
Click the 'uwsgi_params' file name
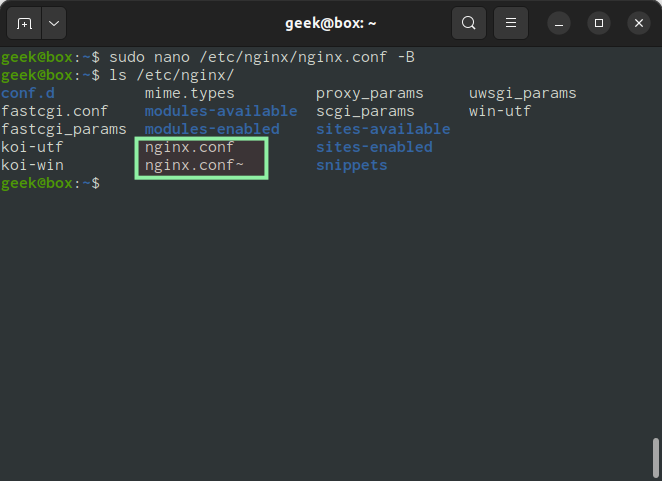(x=522, y=93)
